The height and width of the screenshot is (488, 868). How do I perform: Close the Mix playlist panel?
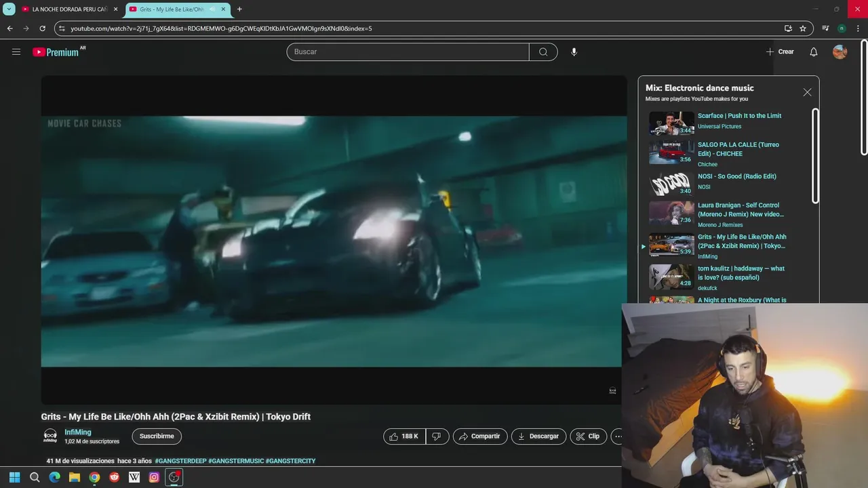tap(807, 92)
